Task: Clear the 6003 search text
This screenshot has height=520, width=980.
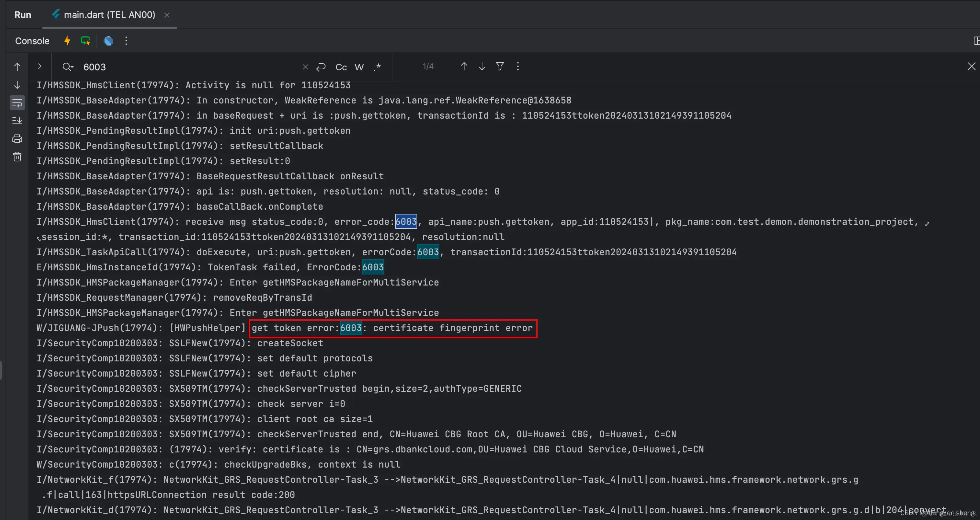Action: point(305,67)
